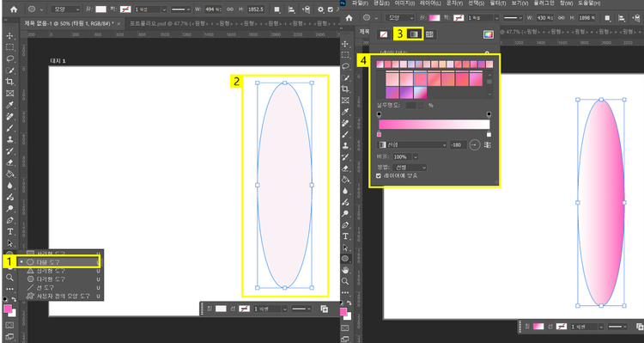Open line type dropdown on right floating bar

coord(617,327)
